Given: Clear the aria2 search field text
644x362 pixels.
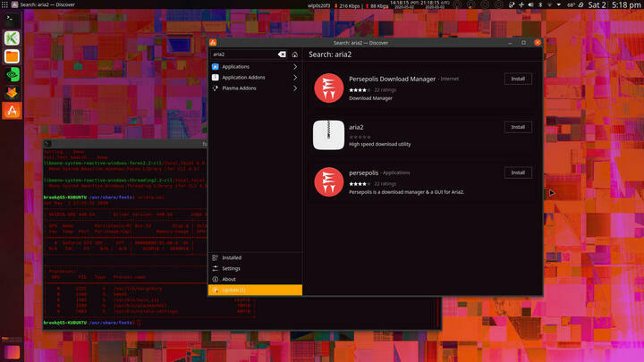Looking at the screenshot, I should [x=282, y=55].
